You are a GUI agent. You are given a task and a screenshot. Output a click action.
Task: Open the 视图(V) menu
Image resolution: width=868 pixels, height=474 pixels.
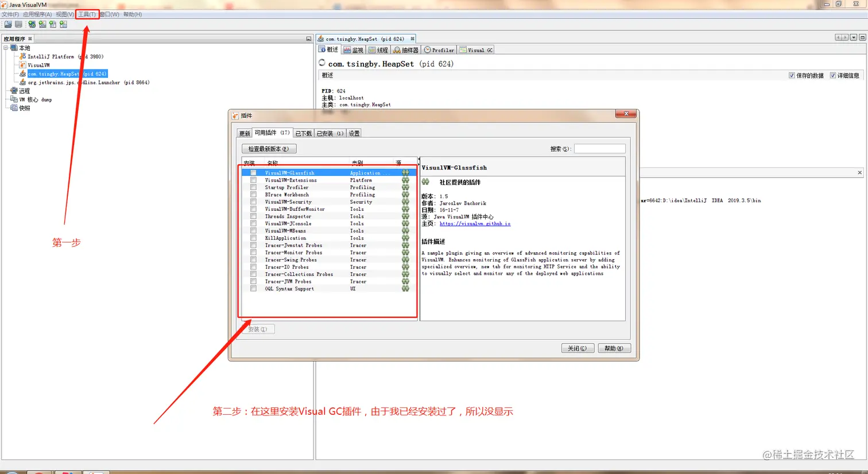65,14
